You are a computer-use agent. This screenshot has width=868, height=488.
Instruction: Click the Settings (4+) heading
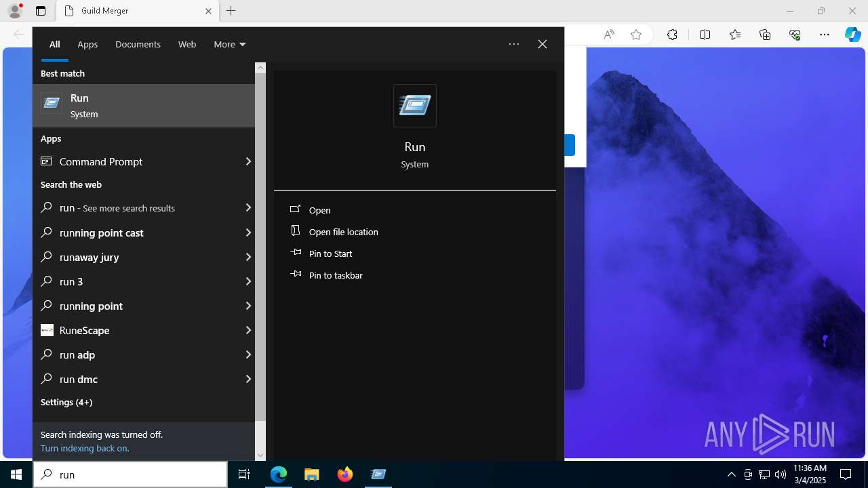pyautogui.click(x=66, y=402)
